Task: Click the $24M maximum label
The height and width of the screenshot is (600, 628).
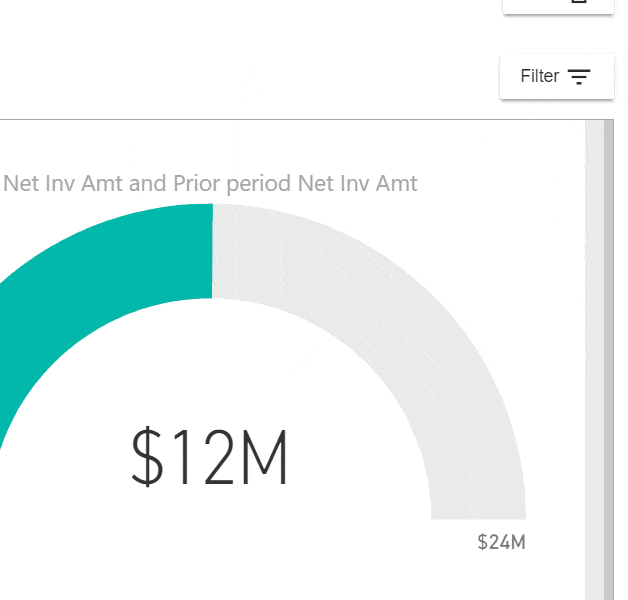Action: [x=501, y=543]
